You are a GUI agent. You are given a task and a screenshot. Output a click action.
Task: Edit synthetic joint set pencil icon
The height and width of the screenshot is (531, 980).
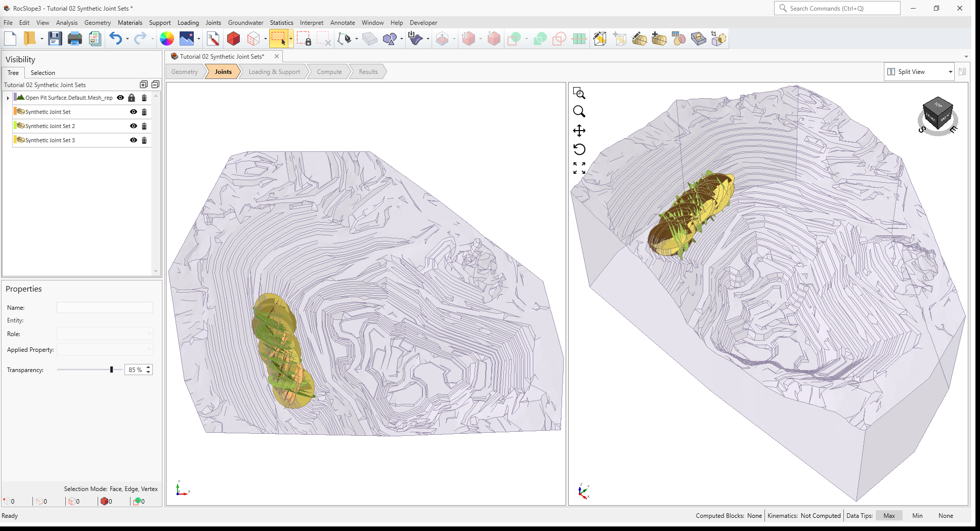[x=639, y=38]
